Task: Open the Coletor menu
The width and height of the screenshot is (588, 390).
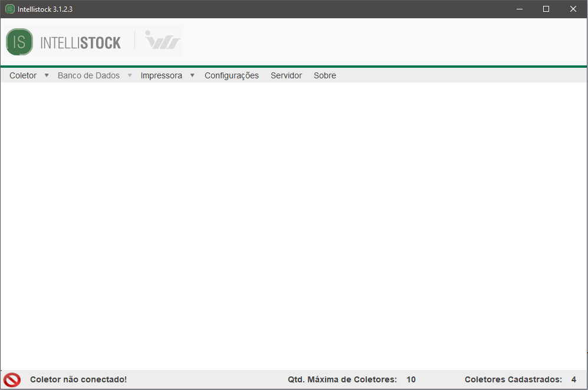Action: pos(23,75)
